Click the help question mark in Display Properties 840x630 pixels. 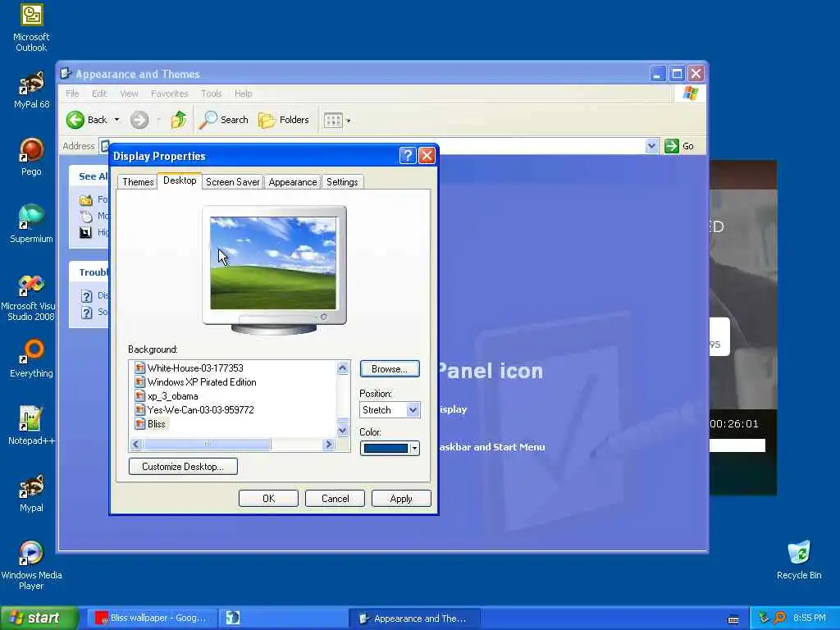(x=408, y=155)
